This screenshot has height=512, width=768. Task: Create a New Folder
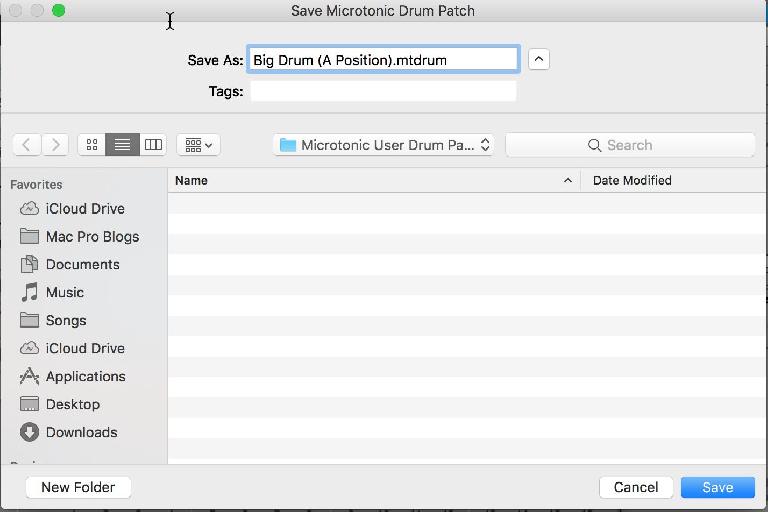coord(78,487)
